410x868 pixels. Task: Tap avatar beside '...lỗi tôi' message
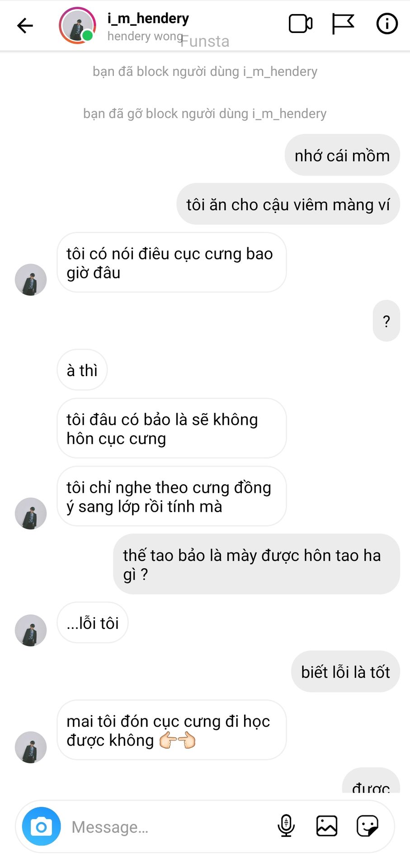[x=31, y=630]
